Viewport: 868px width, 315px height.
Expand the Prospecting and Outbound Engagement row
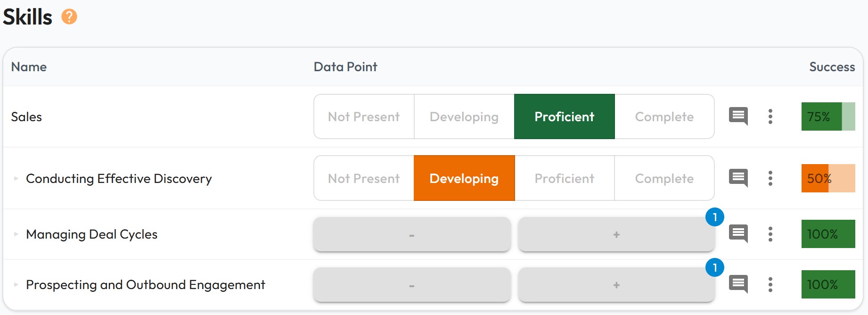point(15,284)
